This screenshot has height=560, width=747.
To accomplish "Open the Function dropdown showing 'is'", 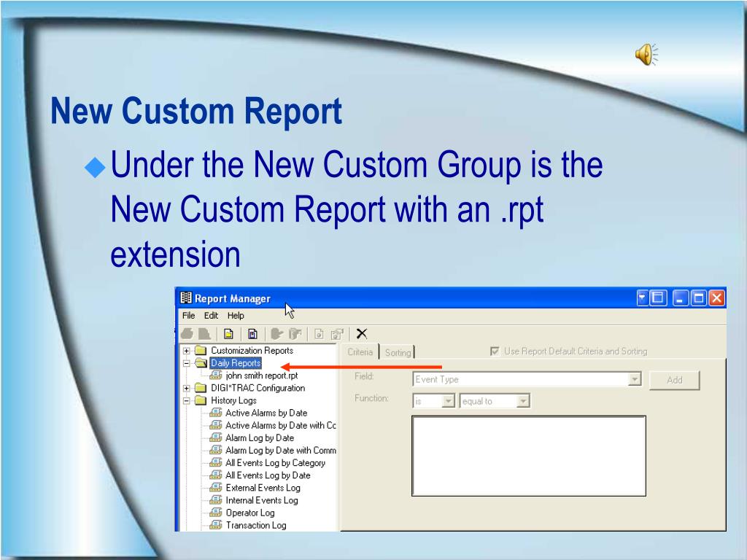I will click(448, 402).
